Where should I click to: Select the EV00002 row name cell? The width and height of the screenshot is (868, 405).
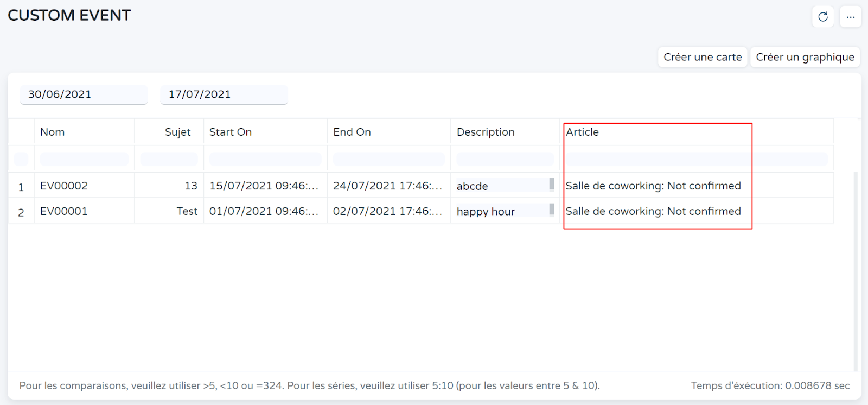(64, 186)
